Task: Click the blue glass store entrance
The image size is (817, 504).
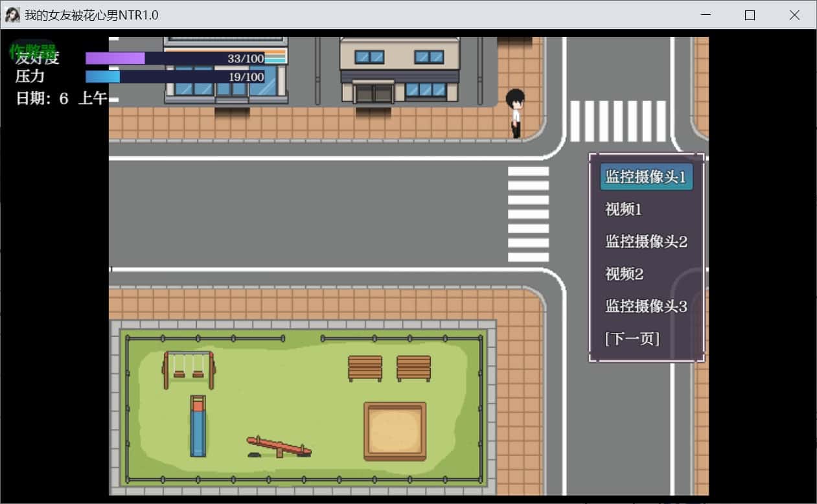Action: tap(231, 91)
